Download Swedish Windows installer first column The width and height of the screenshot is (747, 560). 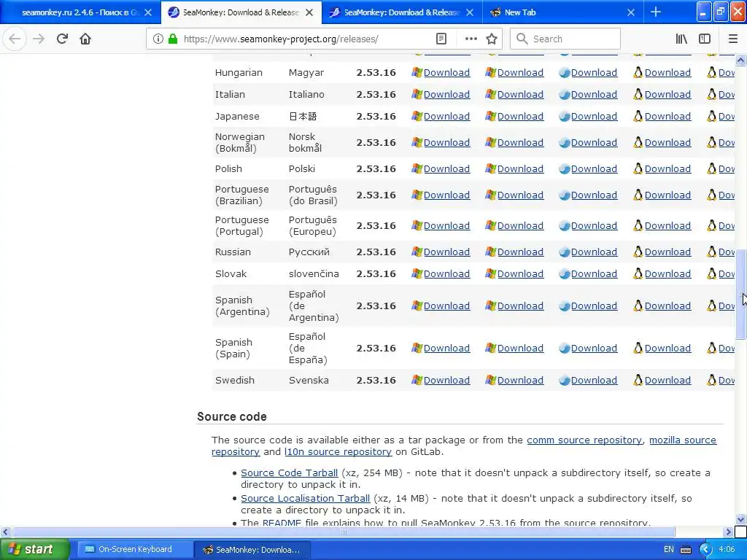446,380
